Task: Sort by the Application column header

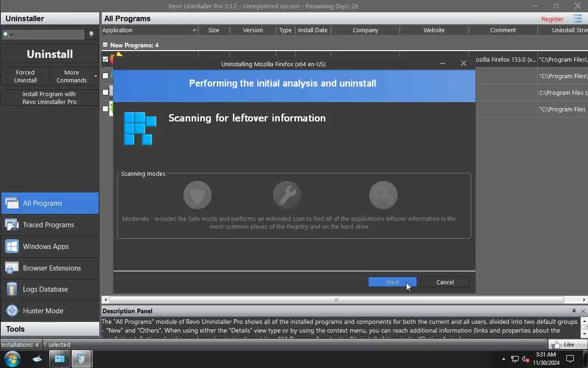Action: tap(149, 30)
